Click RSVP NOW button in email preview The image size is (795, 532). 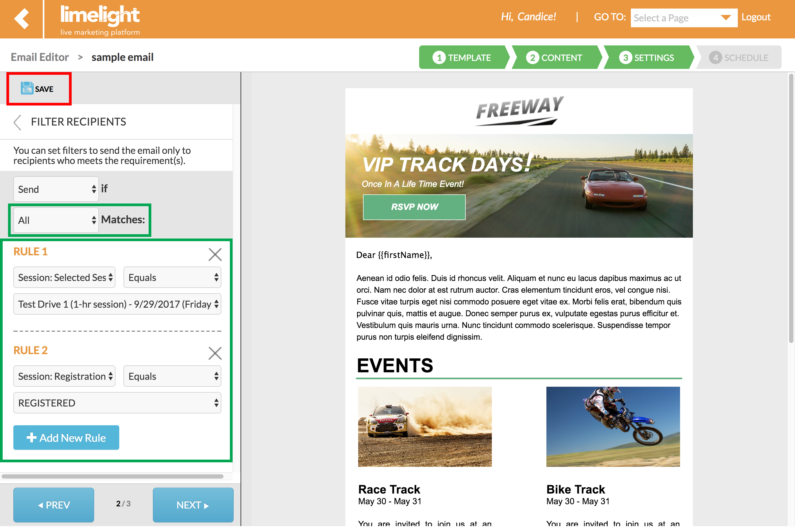pyautogui.click(x=414, y=207)
